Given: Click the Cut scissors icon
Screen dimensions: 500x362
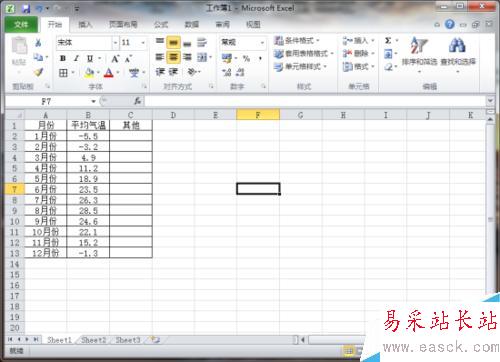Looking at the screenshot, I should click(x=38, y=42).
